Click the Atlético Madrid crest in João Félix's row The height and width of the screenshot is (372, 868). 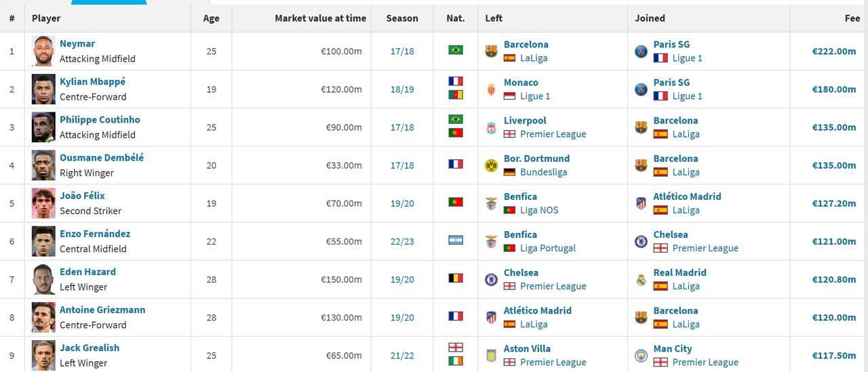(641, 203)
